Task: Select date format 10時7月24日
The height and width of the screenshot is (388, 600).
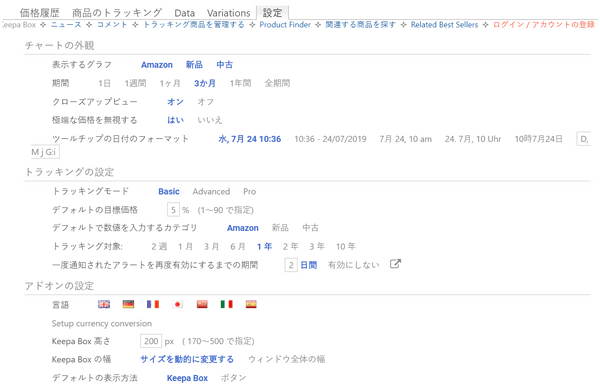Action: point(538,139)
